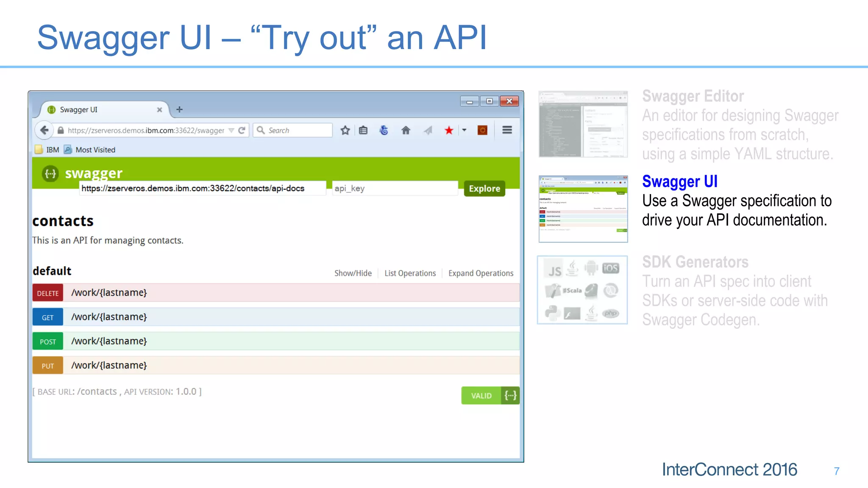Select the Swagger UI browser tab
868x488 pixels.
click(x=105, y=110)
